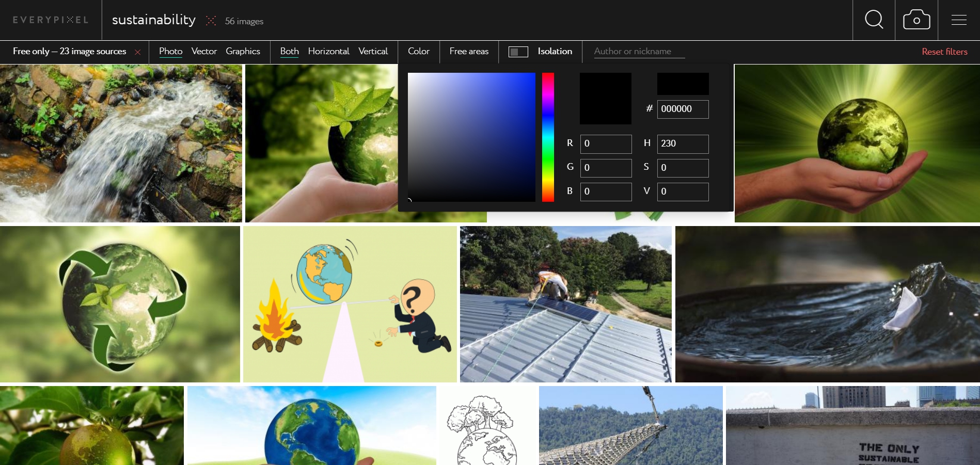Focus the Author or nickname field

pos(639,52)
